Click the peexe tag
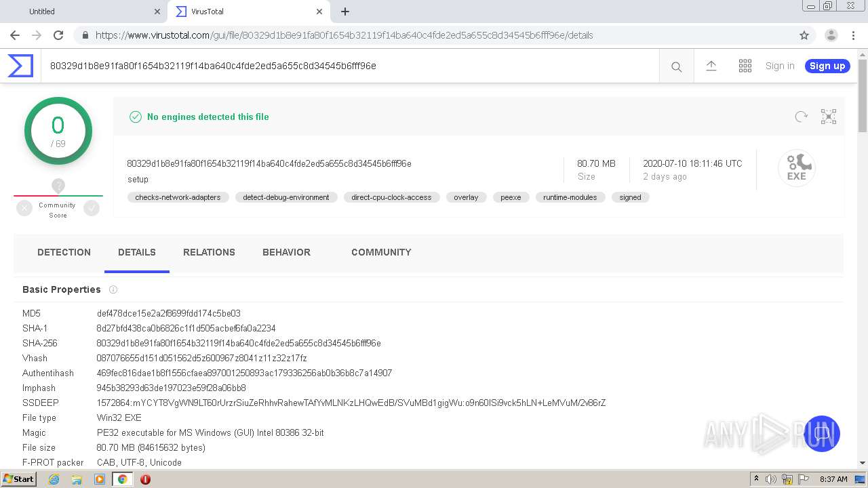 (511, 197)
